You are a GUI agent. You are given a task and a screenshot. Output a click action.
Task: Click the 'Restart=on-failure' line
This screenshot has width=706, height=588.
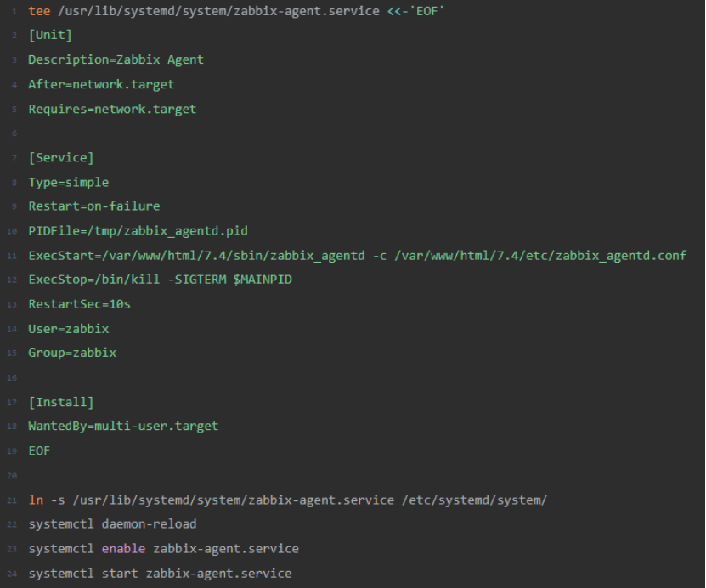[x=93, y=206]
